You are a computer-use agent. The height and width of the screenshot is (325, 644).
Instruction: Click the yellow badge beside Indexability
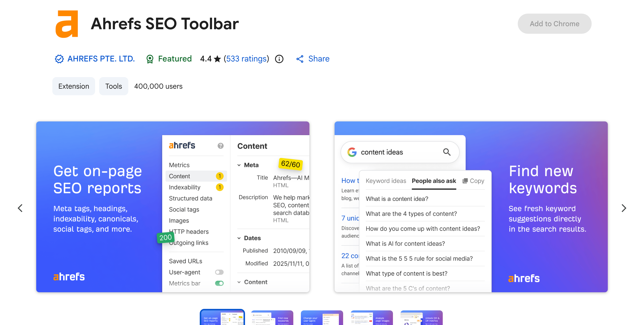[x=220, y=187]
